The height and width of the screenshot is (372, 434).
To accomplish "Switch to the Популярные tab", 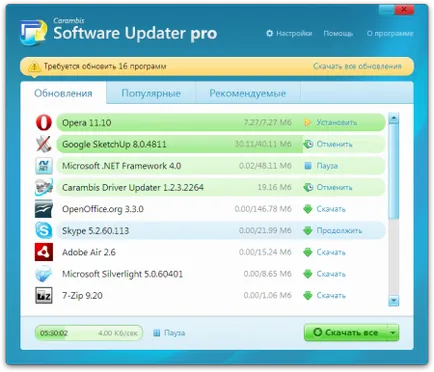I will click(x=151, y=93).
